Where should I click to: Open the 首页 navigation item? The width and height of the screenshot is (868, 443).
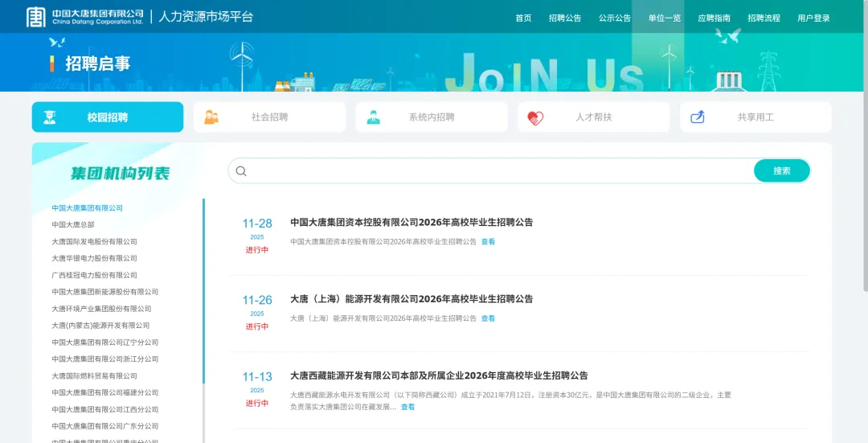coord(523,18)
